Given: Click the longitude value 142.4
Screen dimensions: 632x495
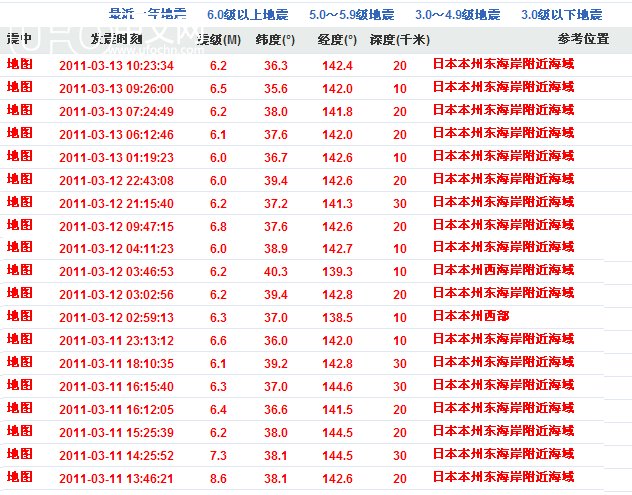Looking at the screenshot, I should coord(337,66).
